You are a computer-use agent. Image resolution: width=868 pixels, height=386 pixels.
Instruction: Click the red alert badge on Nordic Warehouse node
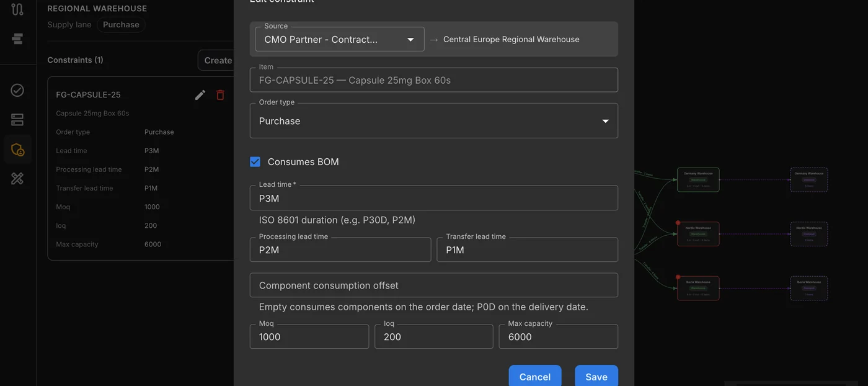[678, 222]
